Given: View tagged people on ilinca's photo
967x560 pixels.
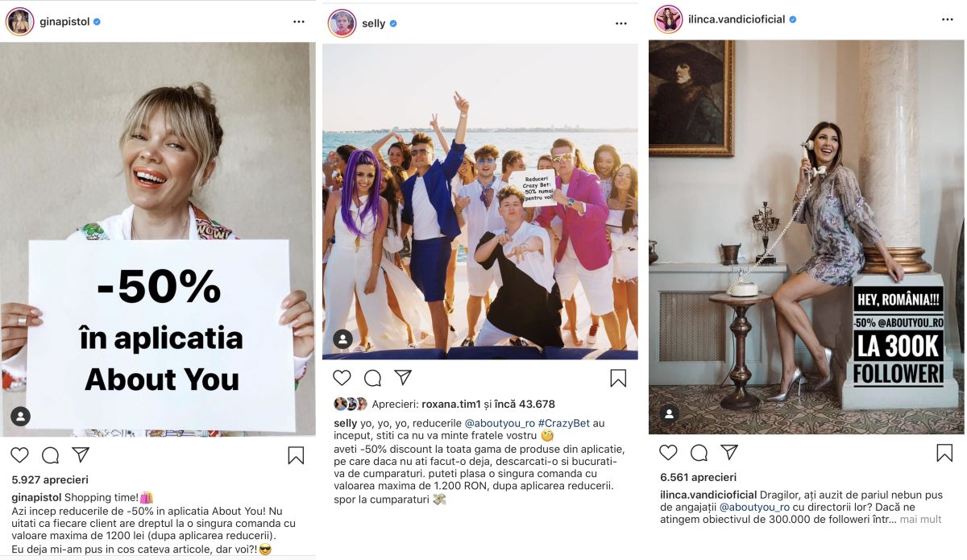Looking at the screenshot, I should pos(669,414).
